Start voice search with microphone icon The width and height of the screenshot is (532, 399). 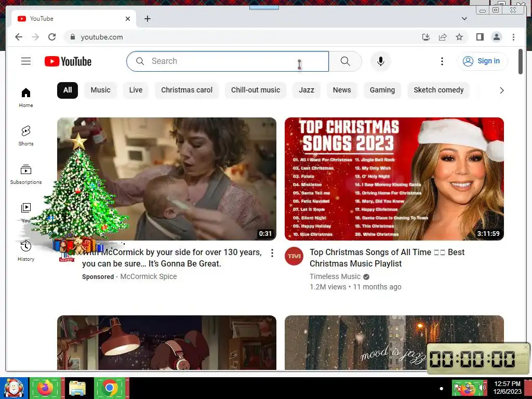point(381,61)
